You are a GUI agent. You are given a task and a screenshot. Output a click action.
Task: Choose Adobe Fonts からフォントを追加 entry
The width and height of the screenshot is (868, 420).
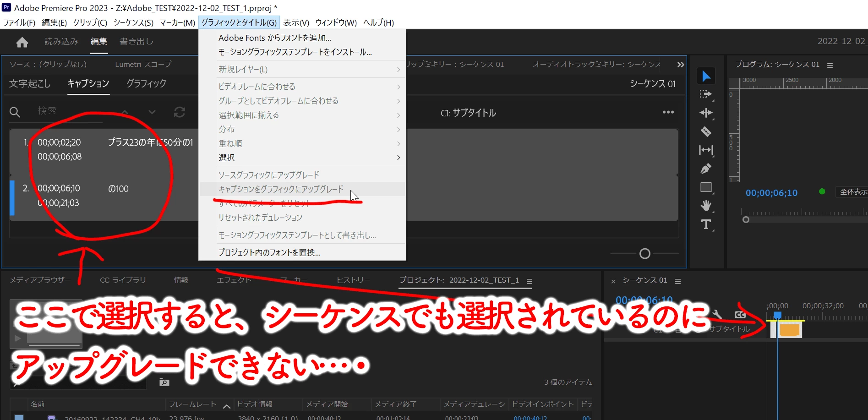point(302,38)
